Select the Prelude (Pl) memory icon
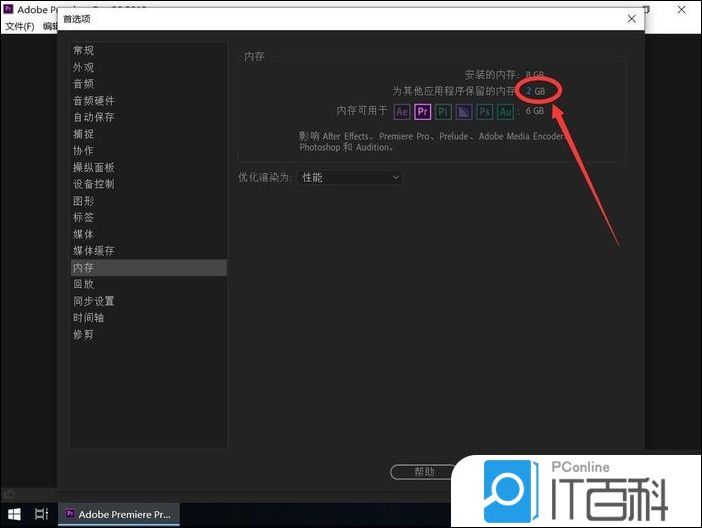 pos(443,112)
